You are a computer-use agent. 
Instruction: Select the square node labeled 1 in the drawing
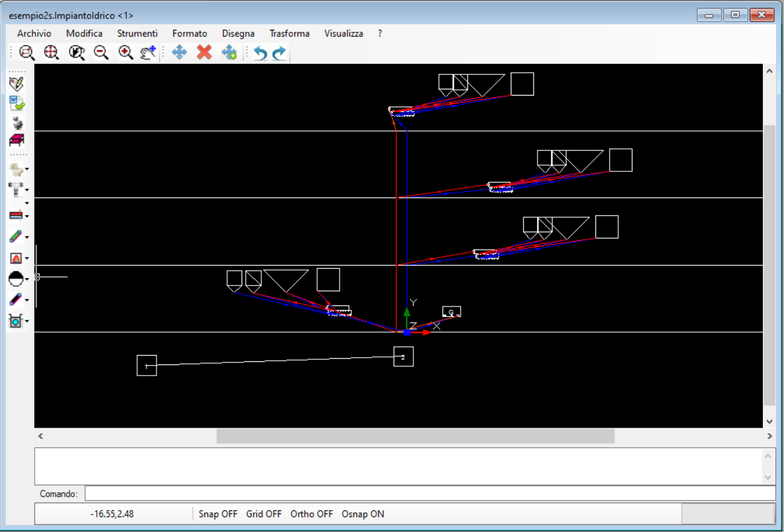click(146, 366)
